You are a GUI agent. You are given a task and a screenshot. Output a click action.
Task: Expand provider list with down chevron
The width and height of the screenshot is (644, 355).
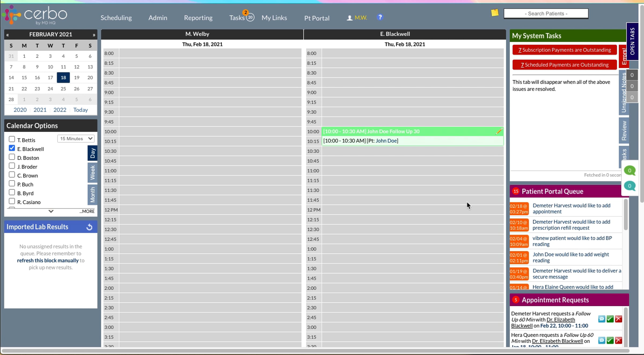coord(51,211)
